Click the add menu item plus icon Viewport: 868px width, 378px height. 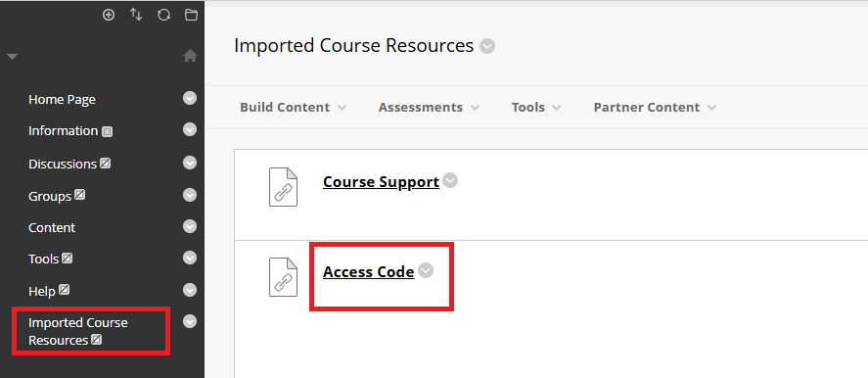(x=109, y=15)
